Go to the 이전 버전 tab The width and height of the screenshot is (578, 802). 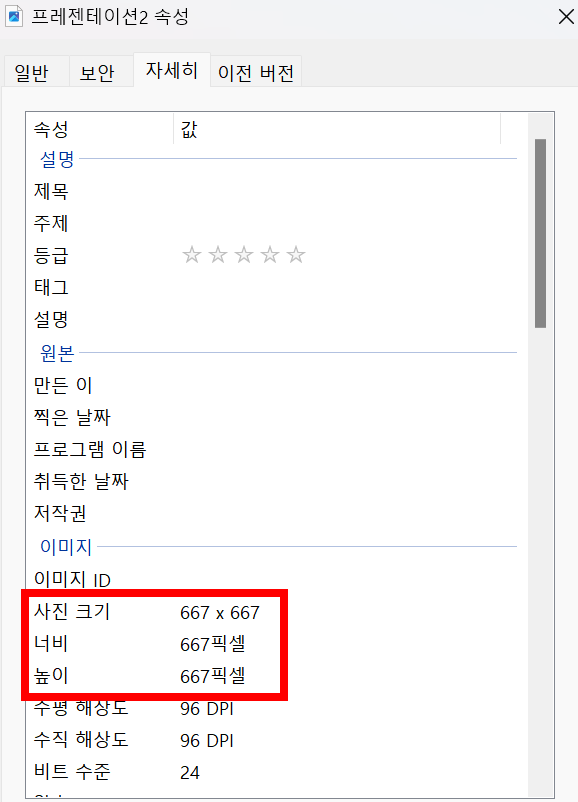coord(256,72)
